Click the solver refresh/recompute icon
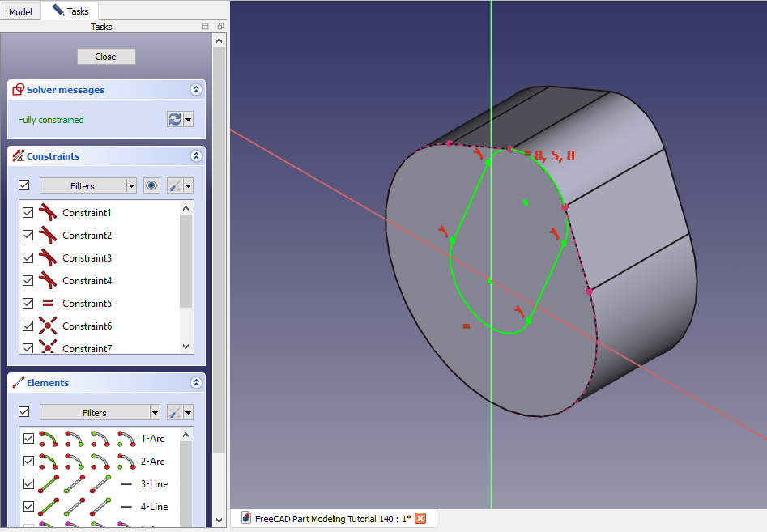767x532 pixels. 175,119
